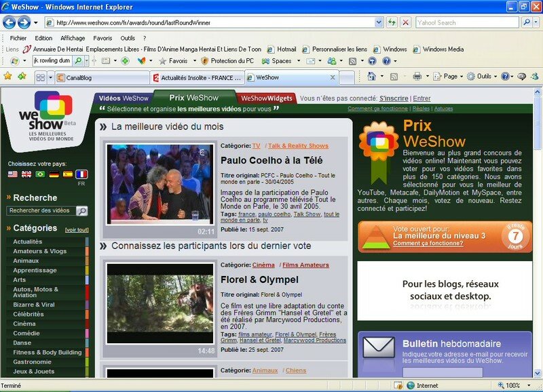Click the Add to Favorites star-plus icon
The image size is (543, 392).
pyautogui.click(x=22, y=76)
